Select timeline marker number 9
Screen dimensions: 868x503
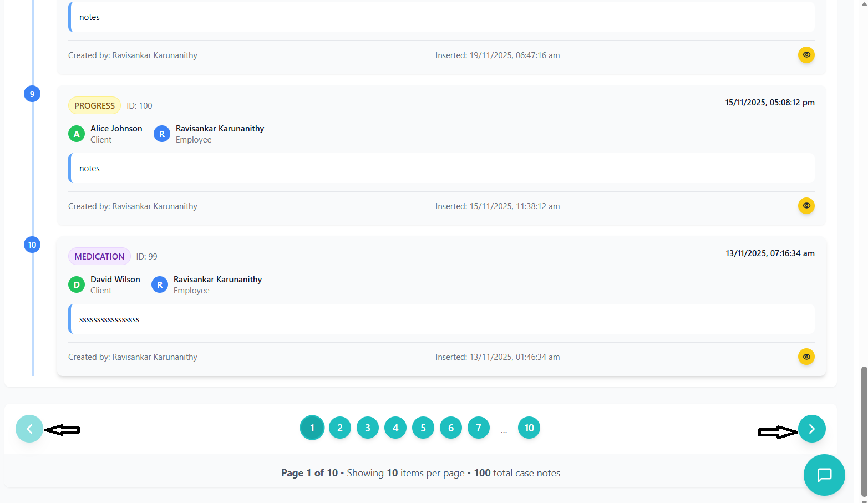pyautogui.click(x=32, y=94)
